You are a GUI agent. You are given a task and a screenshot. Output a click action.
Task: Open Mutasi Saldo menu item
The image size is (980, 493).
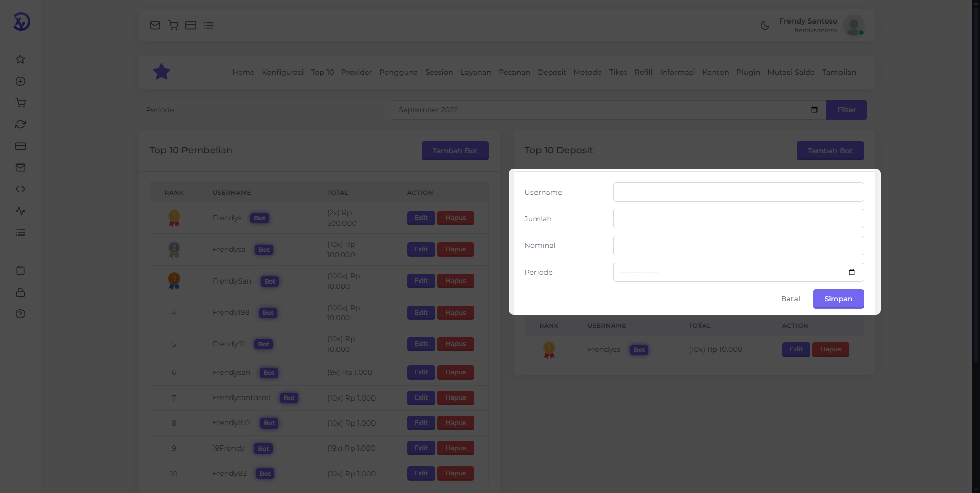pos(791,72)
